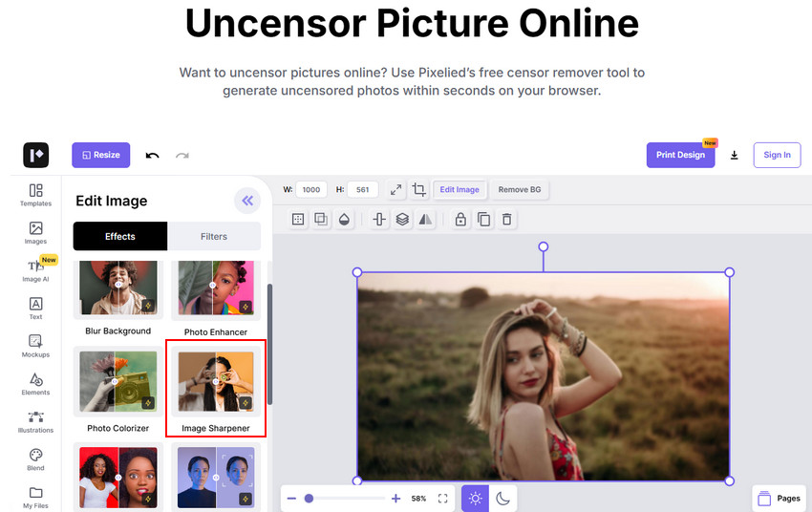Expand the Pages panel

coord(778,499)
